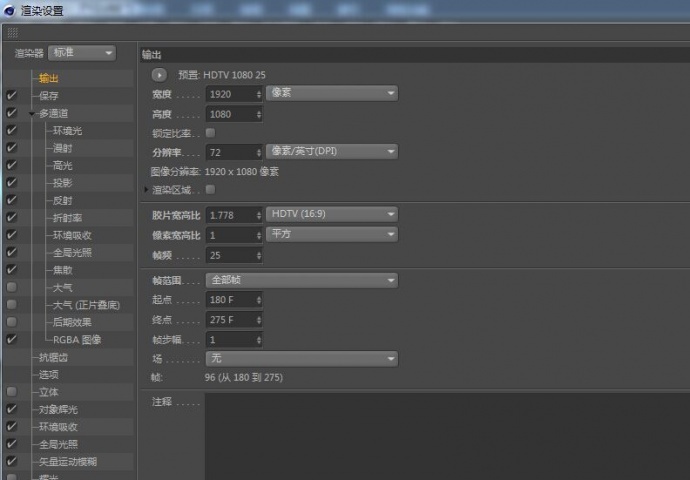Viewport: 690px width, 480px height.
Task: Select the 选项 item
Action: tap(48, 374)
